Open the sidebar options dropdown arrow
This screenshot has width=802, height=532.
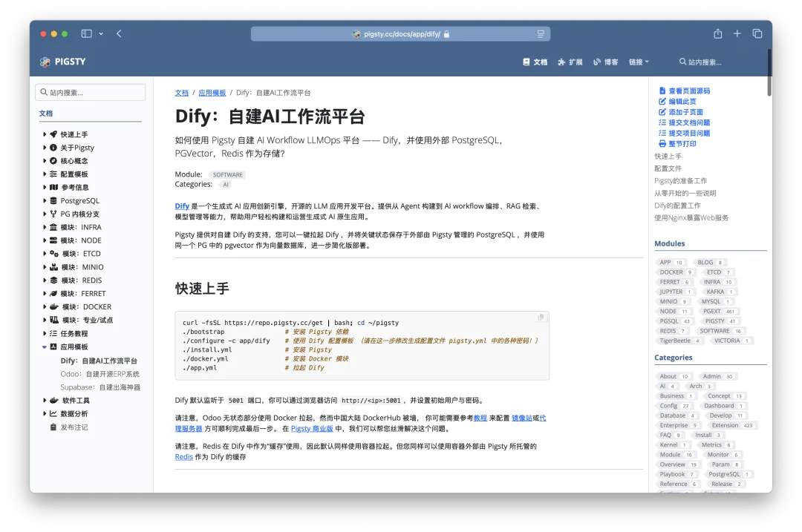pyautogui.click(x=101, y=33)
